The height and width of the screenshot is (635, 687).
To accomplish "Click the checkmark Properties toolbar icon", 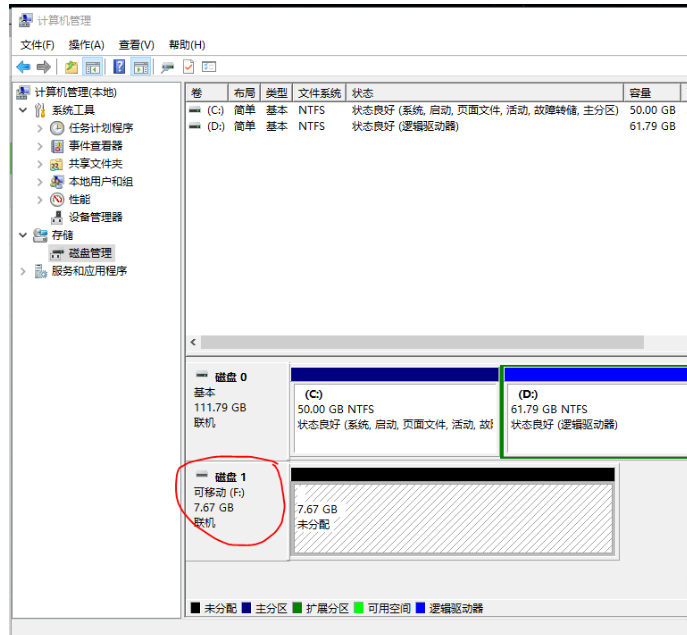I will 188,67.
